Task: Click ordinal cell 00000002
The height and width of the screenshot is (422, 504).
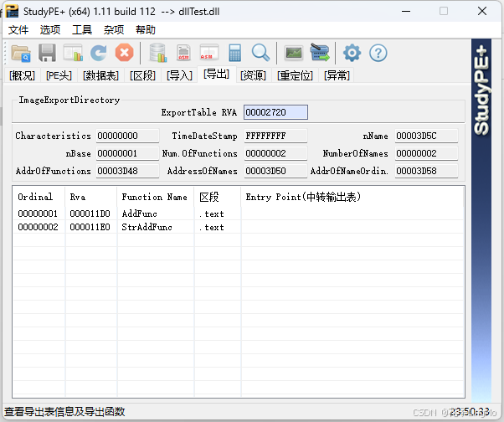Action: (x=38, y=227)
